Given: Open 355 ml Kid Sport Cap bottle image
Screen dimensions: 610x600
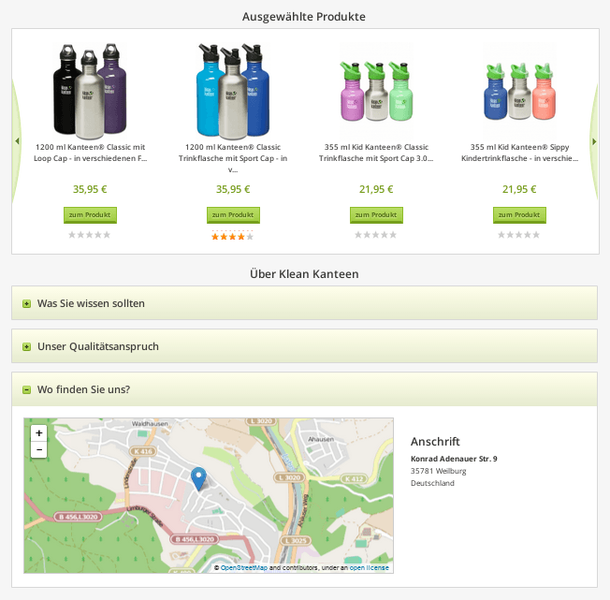Looking at the screenshot, I should point(376,91).
